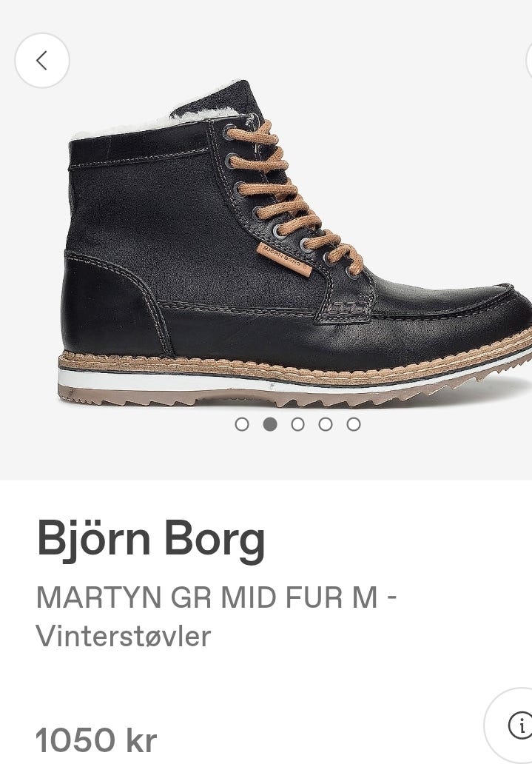Screen dimensions: 532x781
Task: Select the Vinterstøvler category text
Action: 124,636
